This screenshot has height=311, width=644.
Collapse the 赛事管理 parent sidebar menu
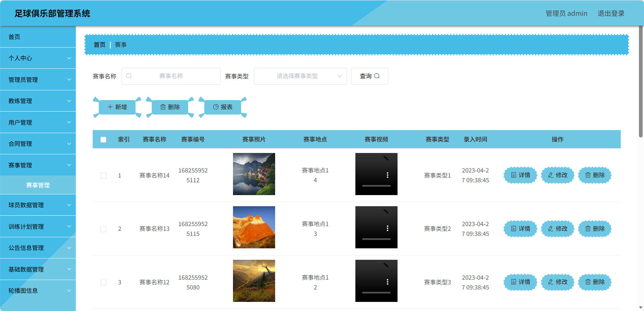pos(38,165)
